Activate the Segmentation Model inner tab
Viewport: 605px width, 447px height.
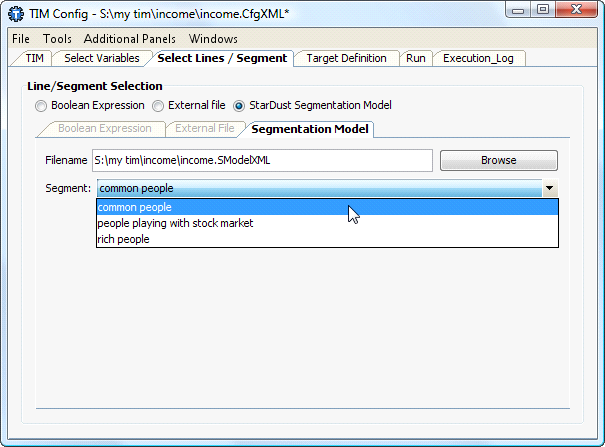(309, 129)
